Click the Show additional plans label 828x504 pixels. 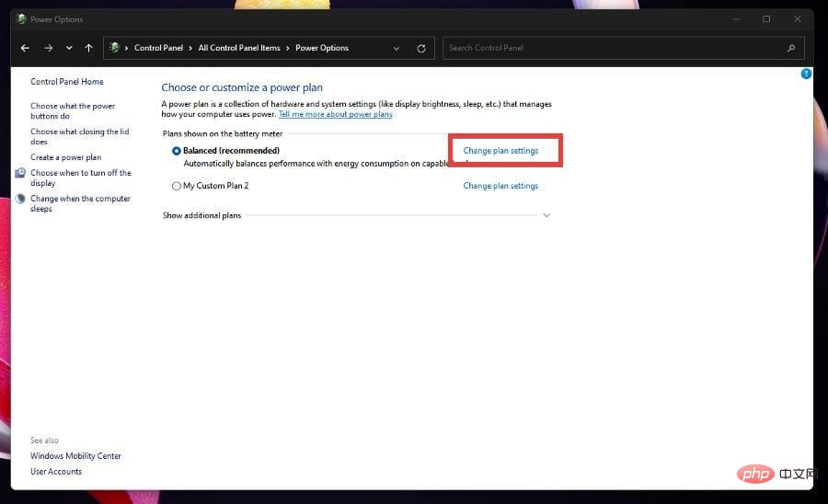(201, 215)
